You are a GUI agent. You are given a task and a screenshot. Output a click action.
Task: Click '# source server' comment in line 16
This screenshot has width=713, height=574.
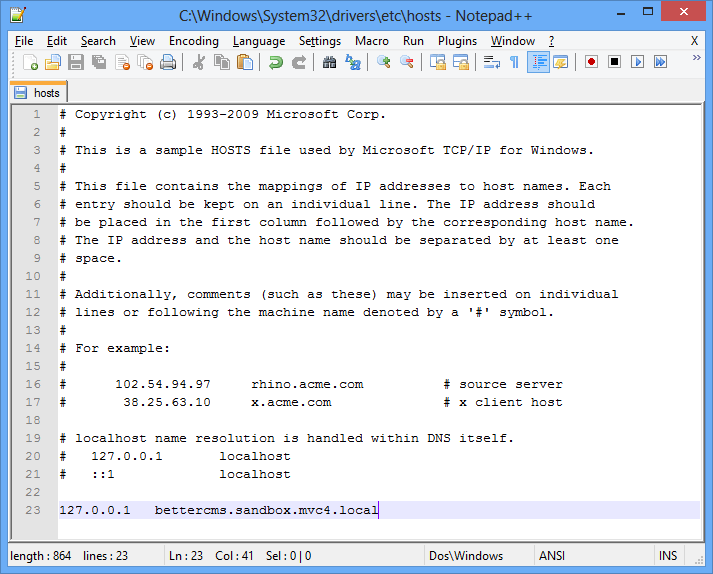(503, 384)
